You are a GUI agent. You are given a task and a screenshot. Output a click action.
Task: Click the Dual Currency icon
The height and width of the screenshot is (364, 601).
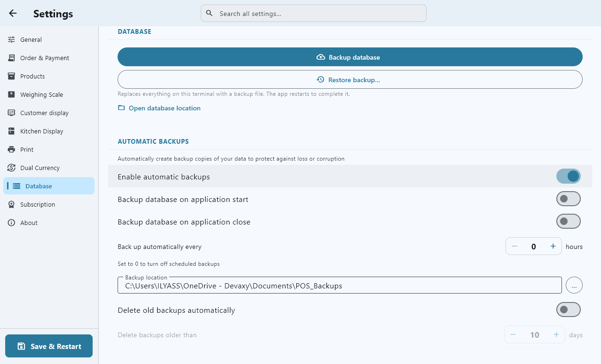(x=11, y=168)
